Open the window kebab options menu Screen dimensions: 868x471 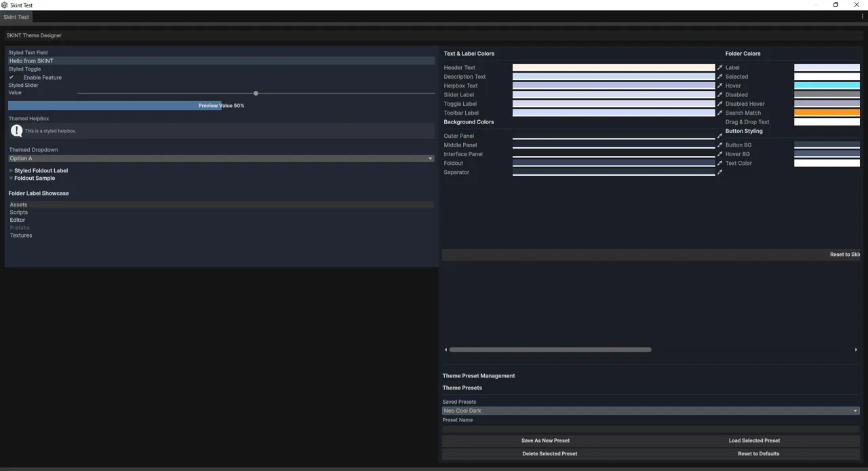pyautogui.click(x=862, y=17)
